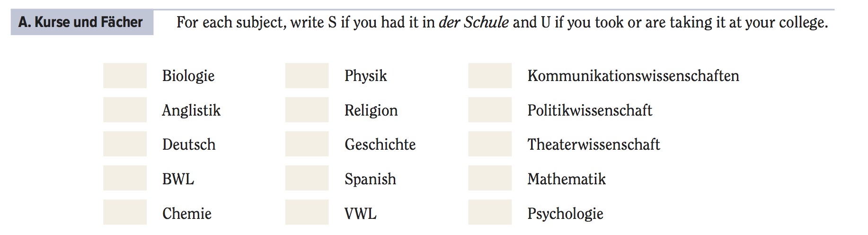Click the answer box for Theaterwissenschaft
The image size is (868, 235).
click(490, 144)
